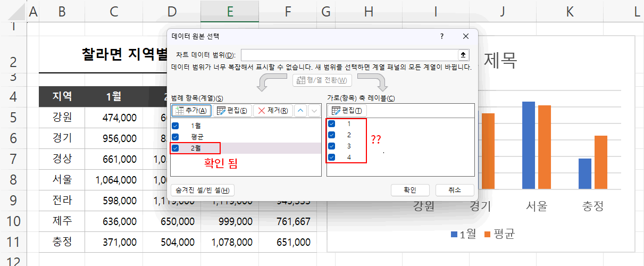Confirm with the 확인 button
This screenshot has height=266, width=644.
(x=409, y=190)
